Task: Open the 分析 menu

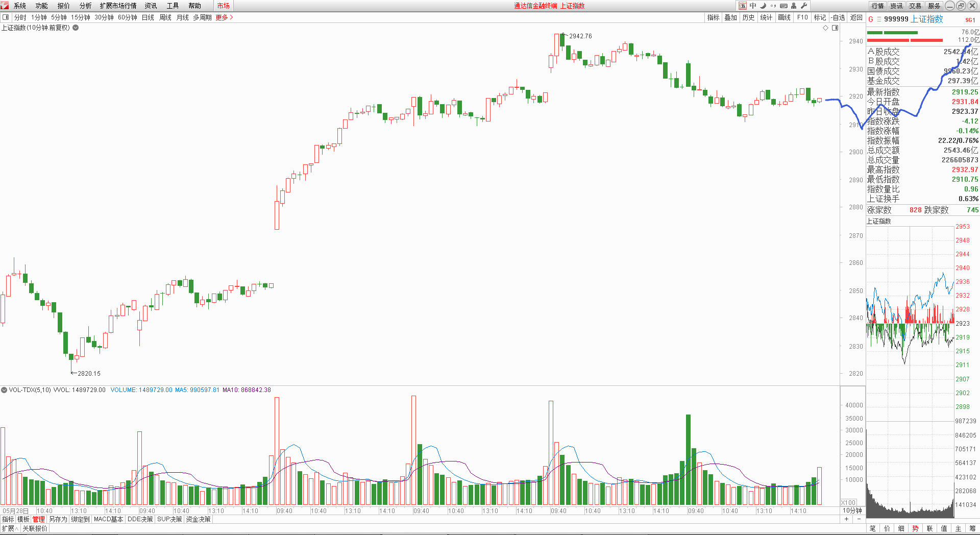Action: (x=85, y=6)
